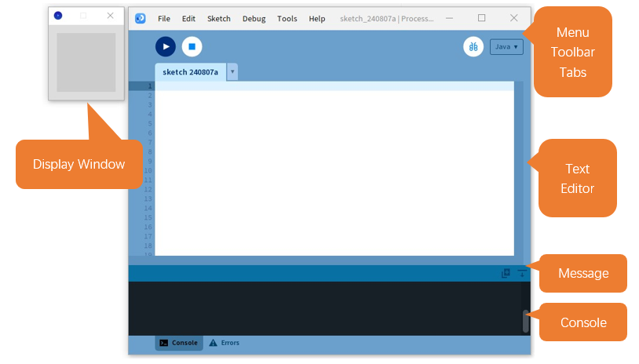Click the copy message icon in message bar
Screen dimensions: 639x364
(x=506, y=273)
